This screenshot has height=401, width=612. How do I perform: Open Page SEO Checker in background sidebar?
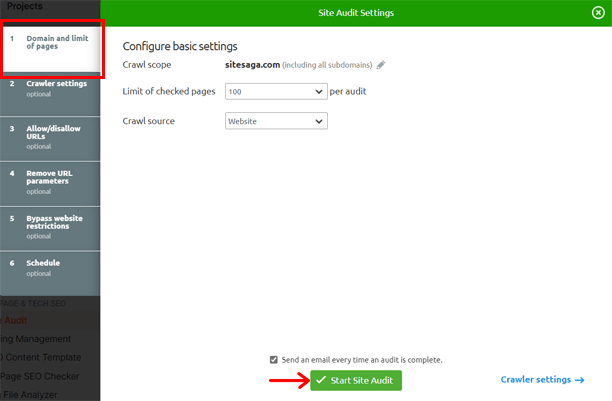click(x=39, y=376)
